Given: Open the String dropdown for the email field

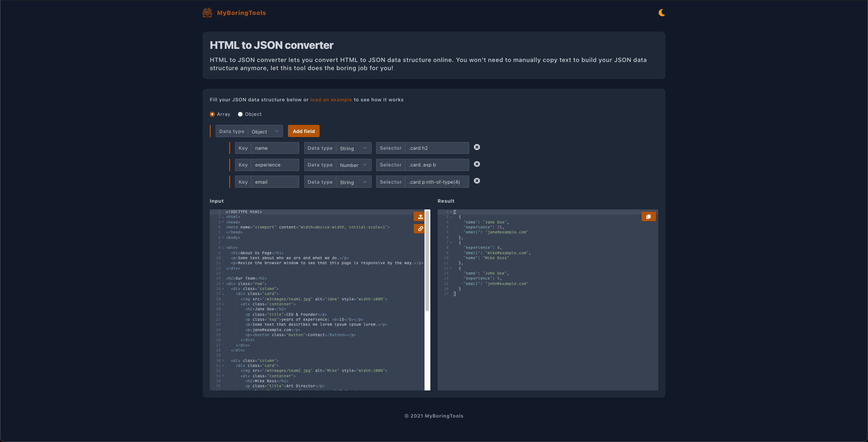Looking at the screenshot, I should [354, 181].
